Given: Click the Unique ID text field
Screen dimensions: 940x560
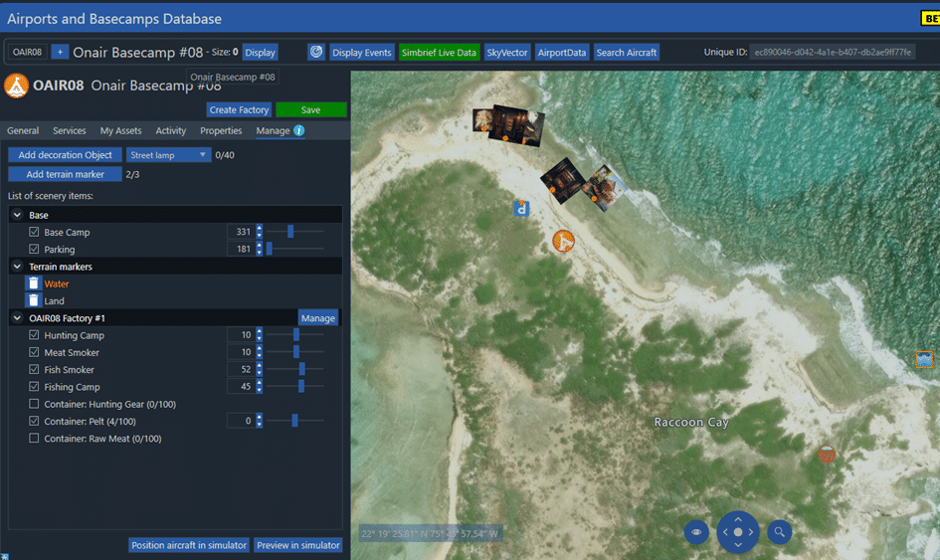Looking at the screenshot, I should [x=833, y=52].
